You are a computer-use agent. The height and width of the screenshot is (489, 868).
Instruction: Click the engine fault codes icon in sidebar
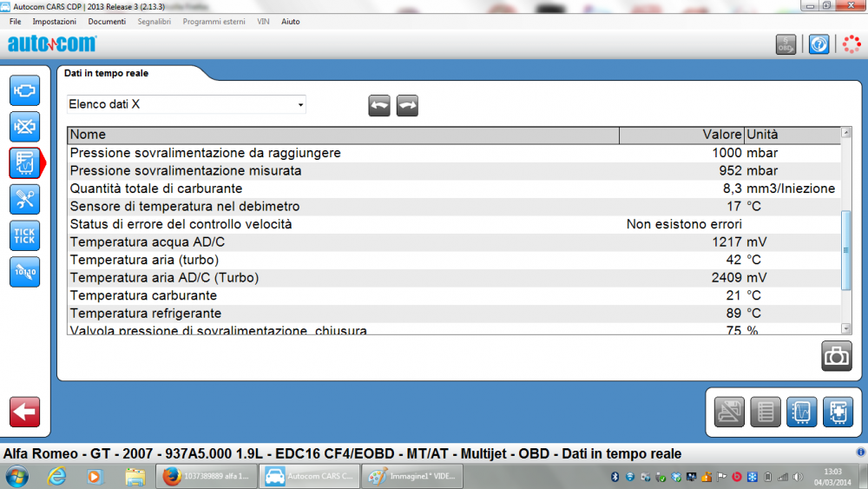(x=24, y=90)
